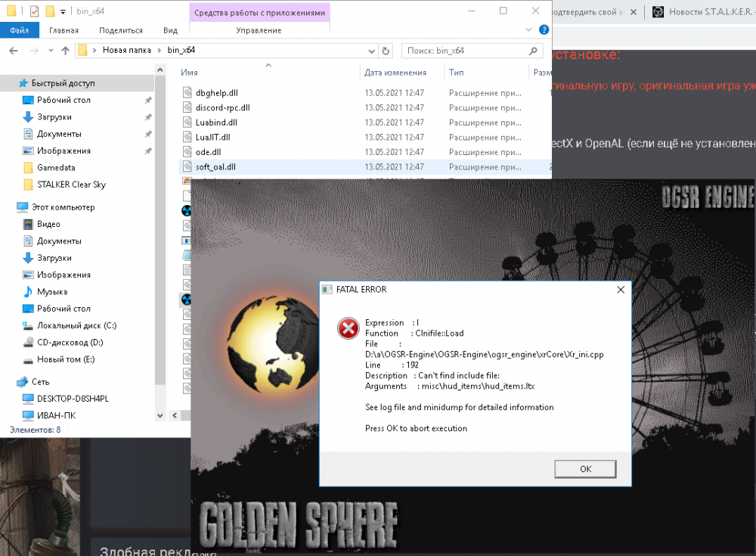Click the new folder icon in title bar
Screen dimensions: 756x556
[x=50, y=11]
